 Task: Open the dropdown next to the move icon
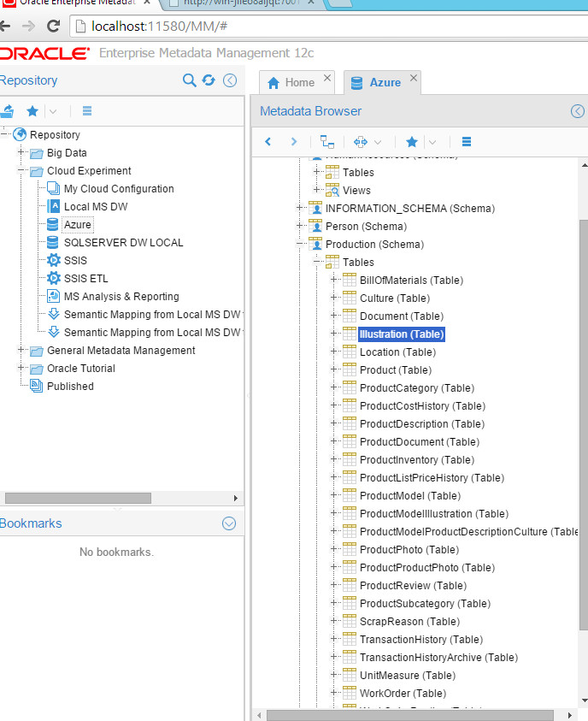378,142
